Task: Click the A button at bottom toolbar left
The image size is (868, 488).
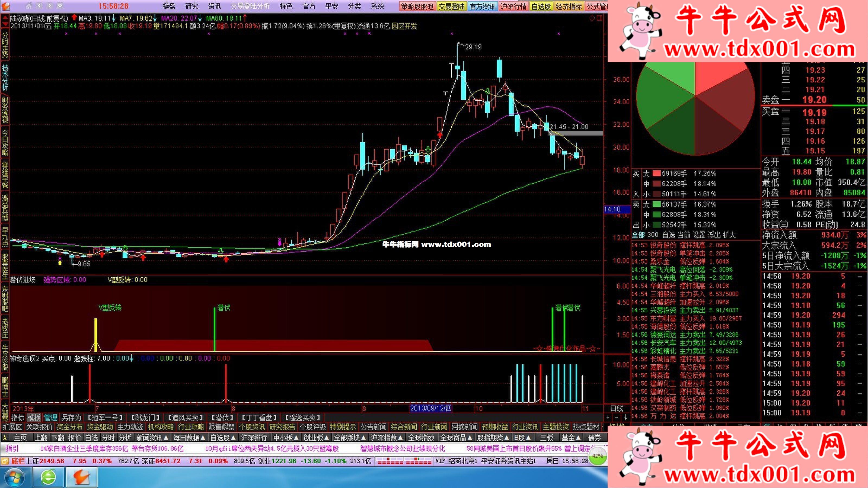Action: (x=5, y=438)
